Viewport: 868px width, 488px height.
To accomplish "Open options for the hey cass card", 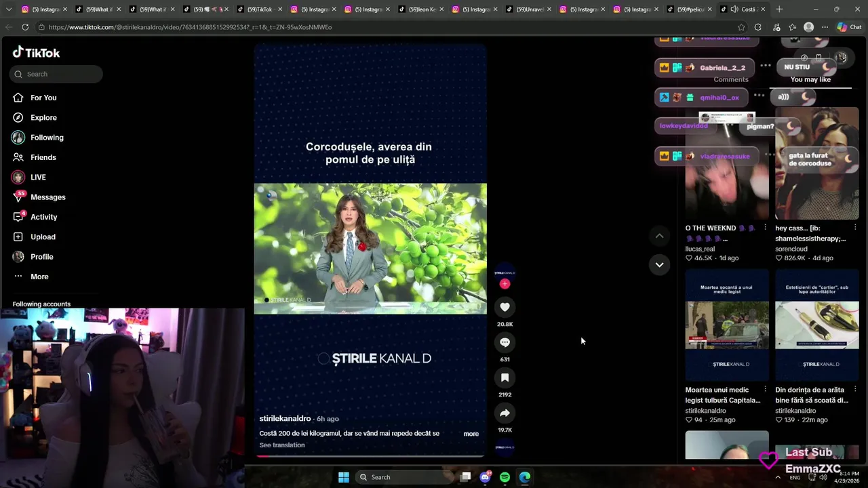I will 855,228.
